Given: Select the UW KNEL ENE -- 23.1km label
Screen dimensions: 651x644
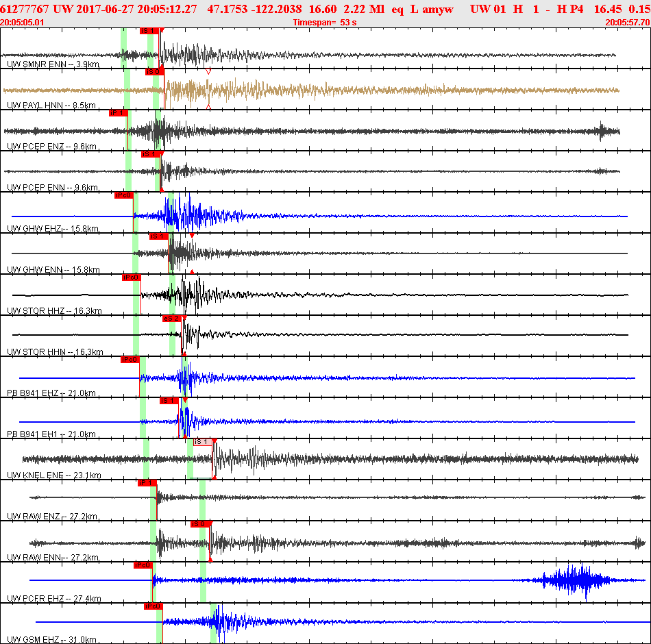Looking at the screenshot, I should click(54, 475).
